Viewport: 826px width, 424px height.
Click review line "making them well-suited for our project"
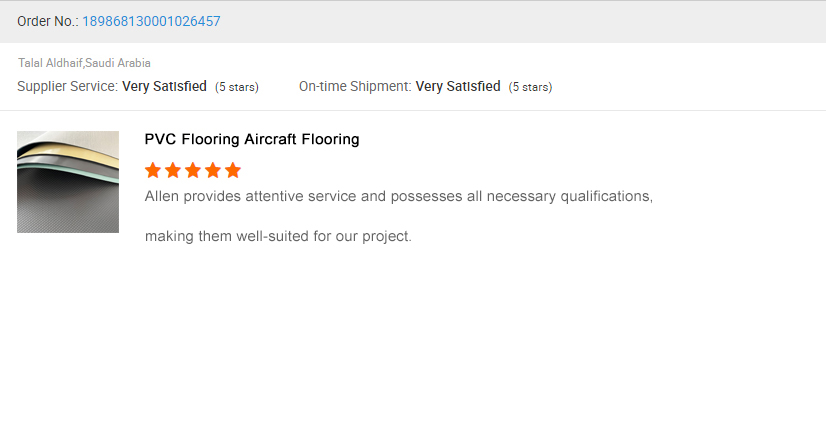click(278, 237)
